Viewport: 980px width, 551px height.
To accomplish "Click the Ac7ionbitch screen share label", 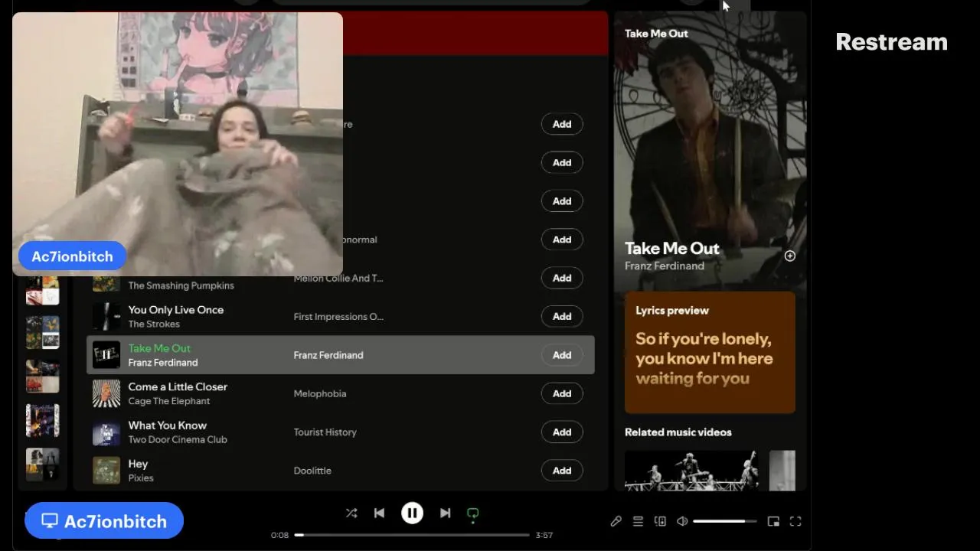I will (104, 521).
